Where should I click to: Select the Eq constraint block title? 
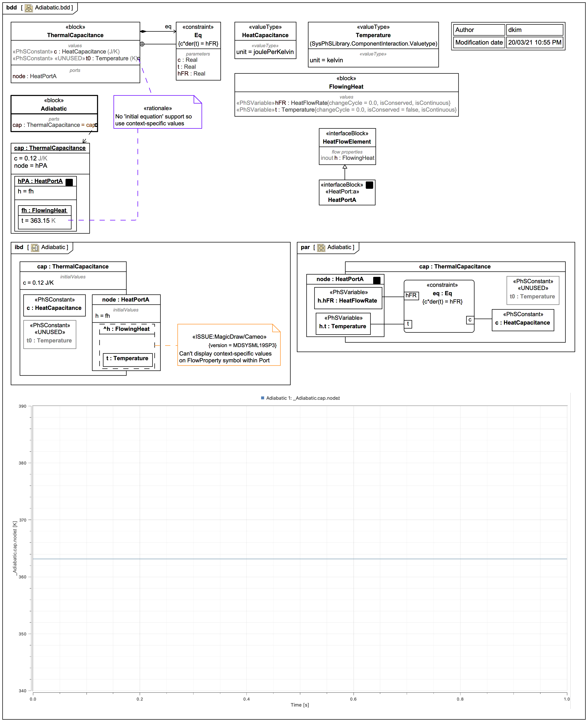pos(198,35)
